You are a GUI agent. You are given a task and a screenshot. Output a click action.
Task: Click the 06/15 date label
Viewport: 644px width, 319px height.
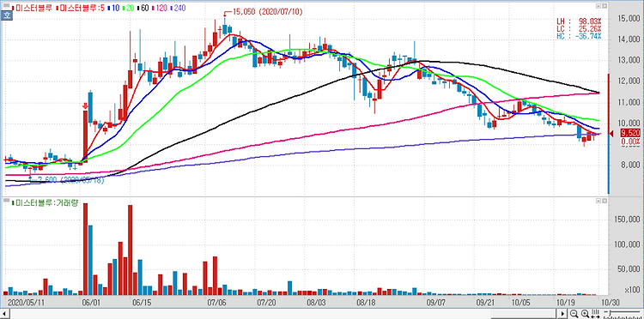(142, 302)
